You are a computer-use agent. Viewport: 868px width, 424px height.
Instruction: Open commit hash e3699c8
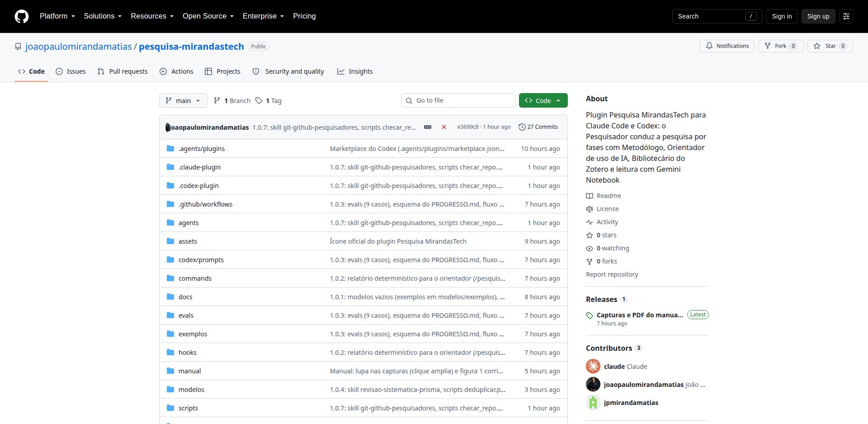(467, 127)
